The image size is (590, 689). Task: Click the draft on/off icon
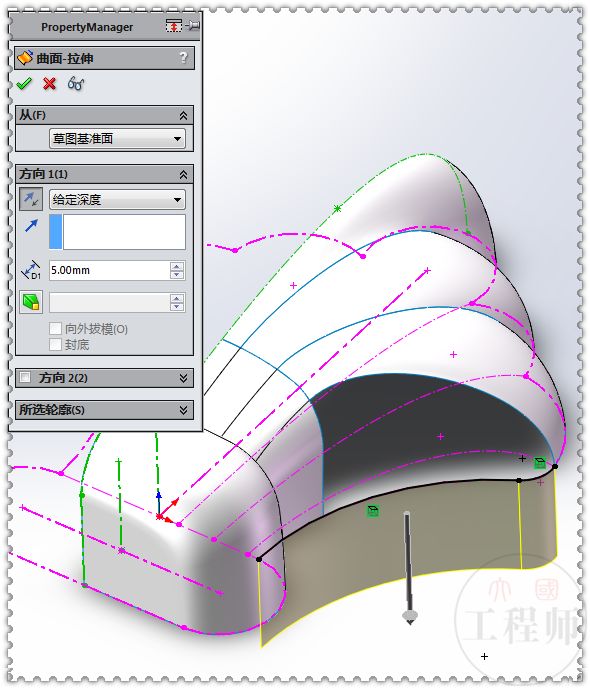click(x=31, y=302)
